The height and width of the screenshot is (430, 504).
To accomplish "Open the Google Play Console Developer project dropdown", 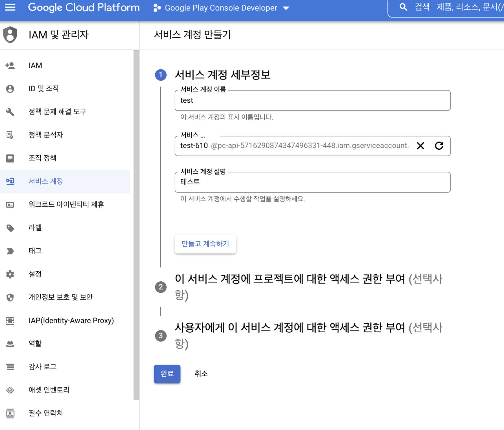I will [x=221, y=8].
